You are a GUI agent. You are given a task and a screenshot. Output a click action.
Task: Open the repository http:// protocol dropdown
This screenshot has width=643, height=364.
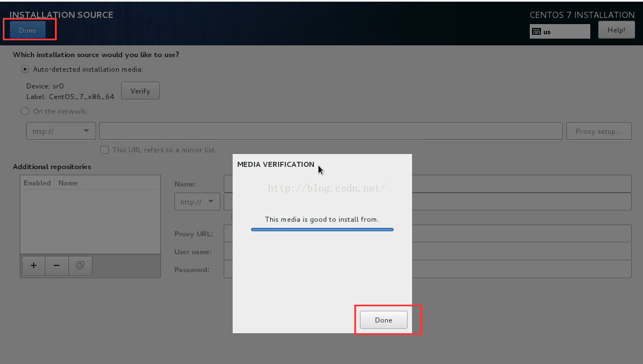[197, 202]
